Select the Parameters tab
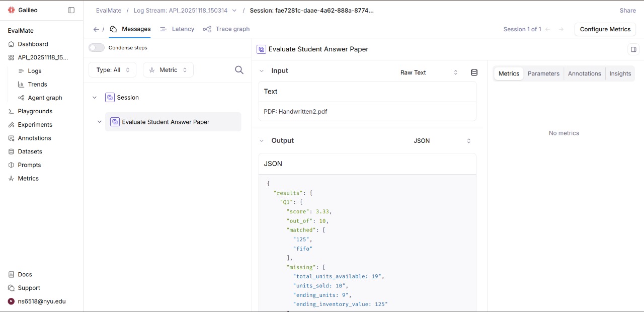Screen dimensions: 644x312 pos(543,73)
